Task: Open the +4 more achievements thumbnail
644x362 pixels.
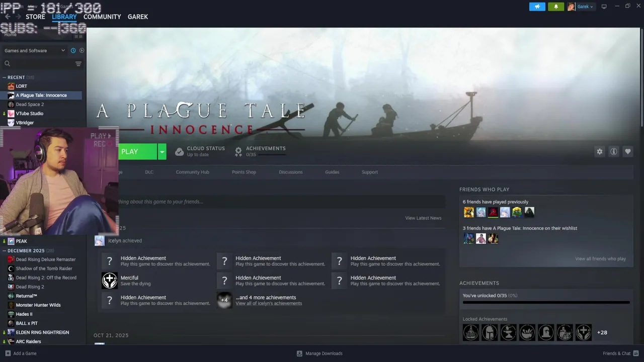Action: 224,300
